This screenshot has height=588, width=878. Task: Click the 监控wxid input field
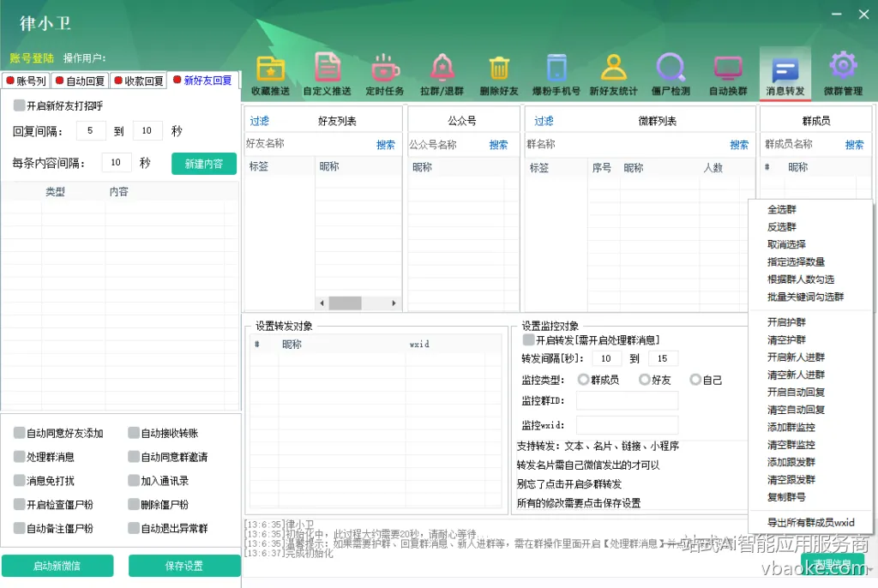(x=627, y=425)
